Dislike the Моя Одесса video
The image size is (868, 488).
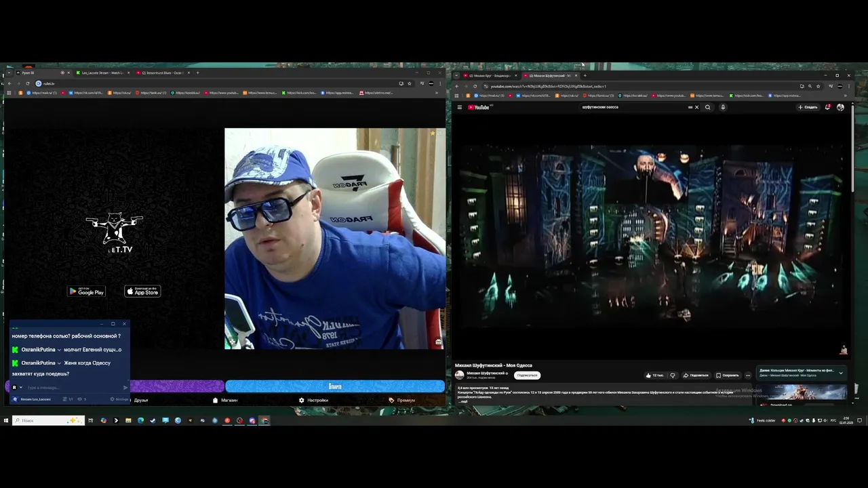[x=673, y=375]
